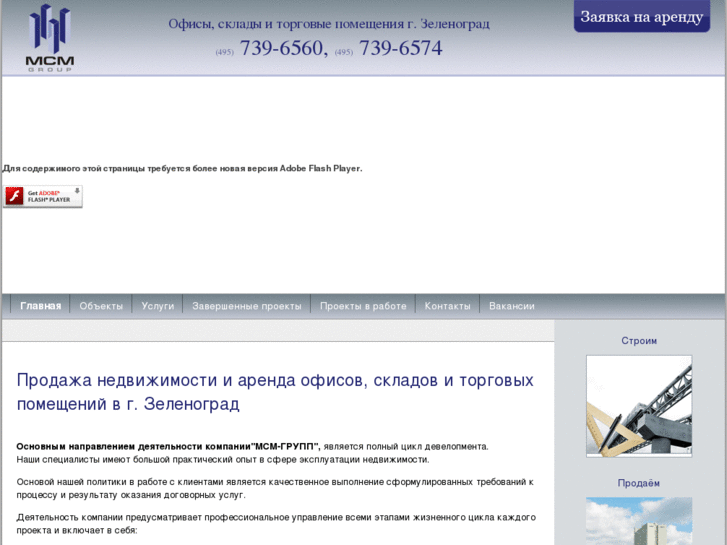Open the Заявка на аренду request button
Viewport: 727px width, 545px height.
642,17
